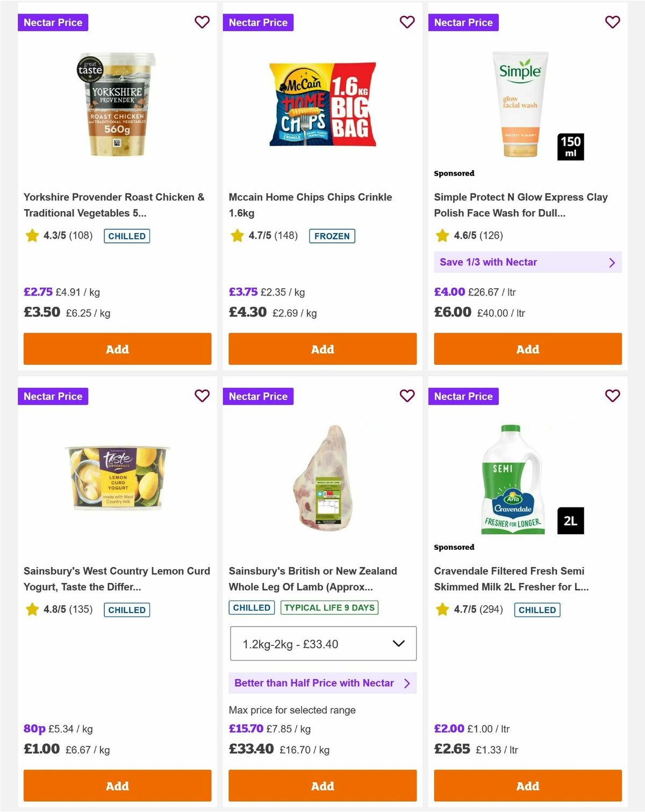Click the Nectar Price badge on Cravendale milk
The width and height of the screenshot is (645, 812).
[464, 396]
